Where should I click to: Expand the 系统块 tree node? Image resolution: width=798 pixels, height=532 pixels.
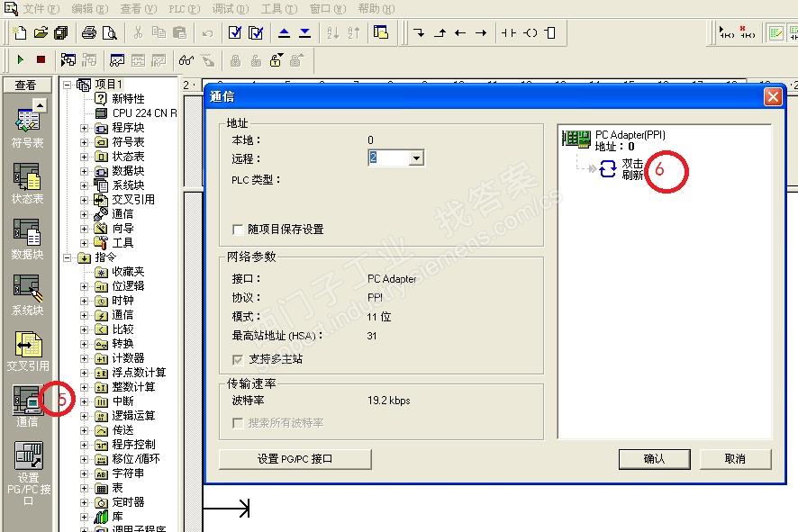point(85,185)
